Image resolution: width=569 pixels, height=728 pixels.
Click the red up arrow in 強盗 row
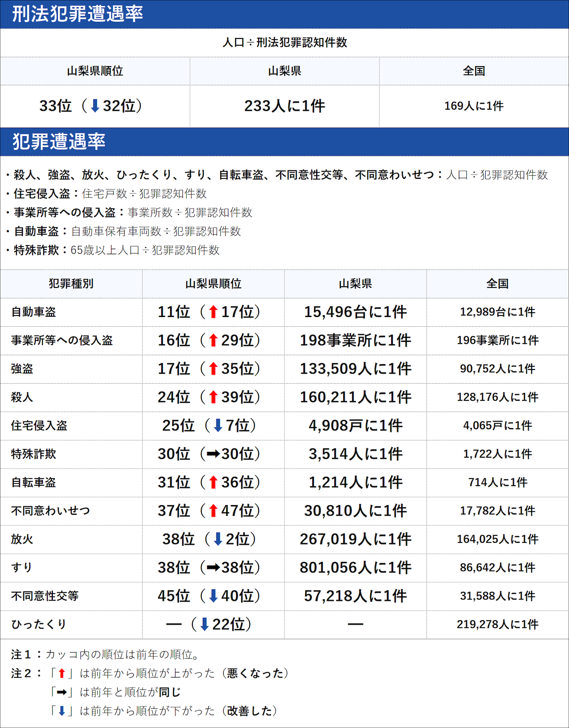[213, 369]
